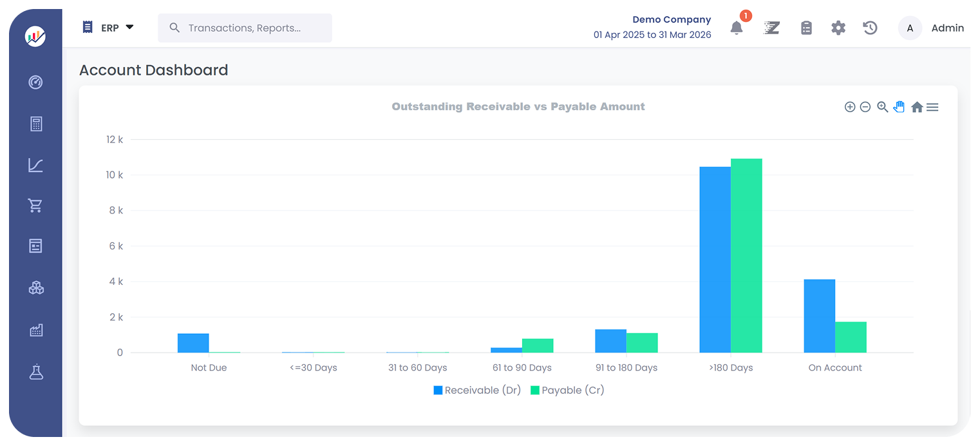The image size is (980, 446).
Task: Click the Transactions, Reports search field
Action: tap(245, 28)
